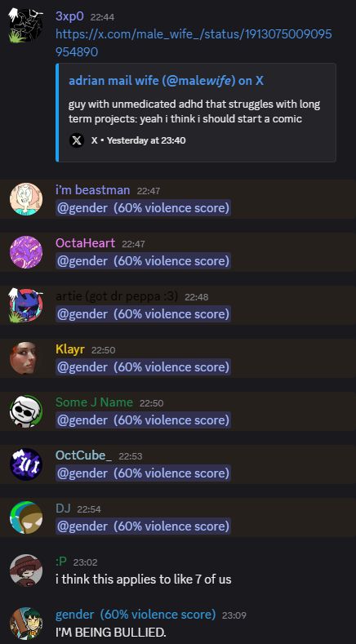Viewport: 356px width, 644px height.
Task: Click Klayr's face avatar
Action: point(26,358)
